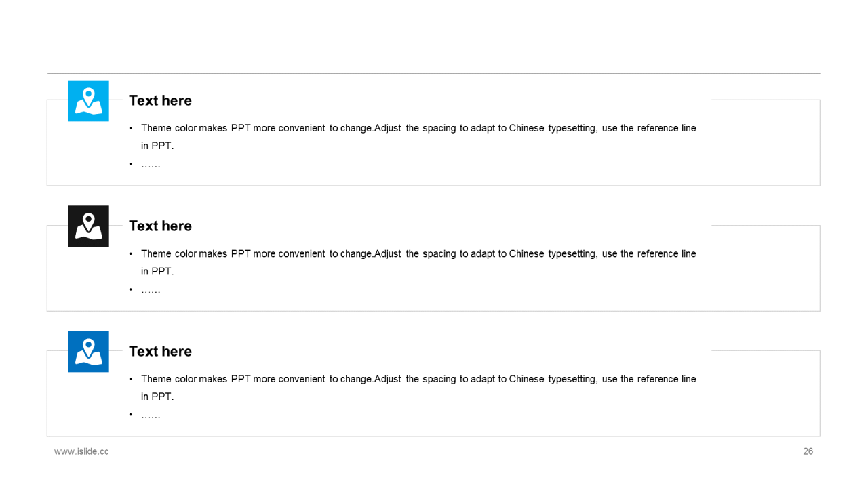Open the www.islide.cc footer link

pos(81,451)
